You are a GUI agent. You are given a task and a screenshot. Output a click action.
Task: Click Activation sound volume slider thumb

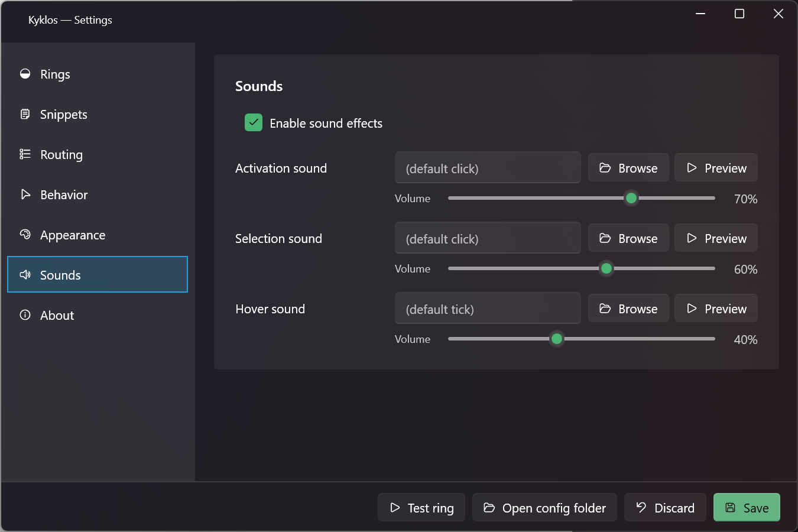(631, 198)
